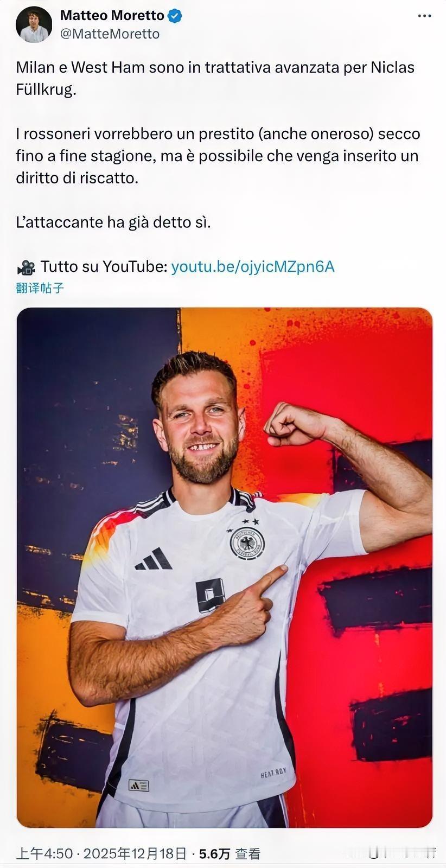Click the 'I rossoneri vorrebbero un prestito' paragraph

pyautogui.click(x=218, y=156)
